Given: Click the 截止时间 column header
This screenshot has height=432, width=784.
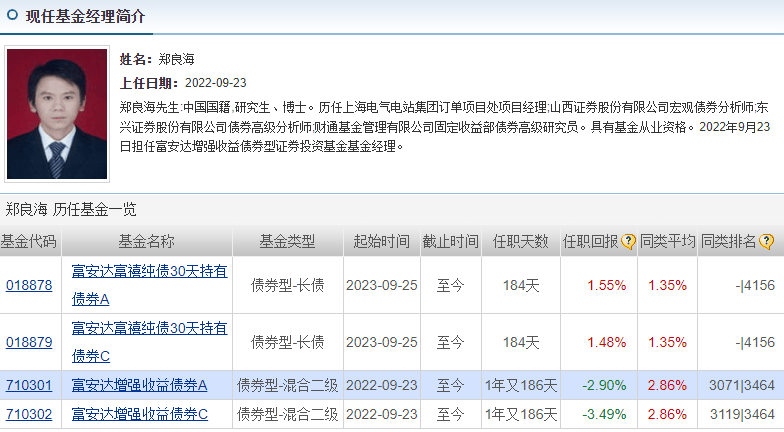Looking at the screenshot, I should click(450, 242).
